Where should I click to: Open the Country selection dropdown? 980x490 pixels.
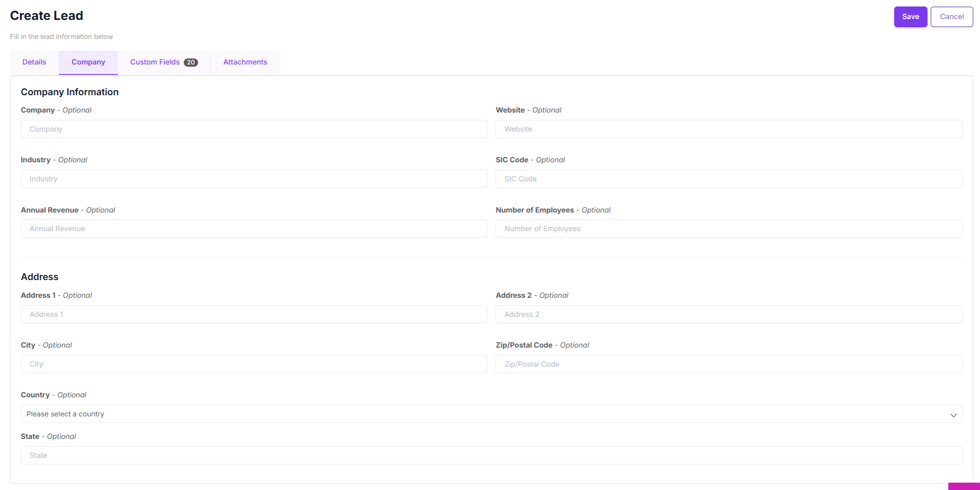[x=492, y=414]
